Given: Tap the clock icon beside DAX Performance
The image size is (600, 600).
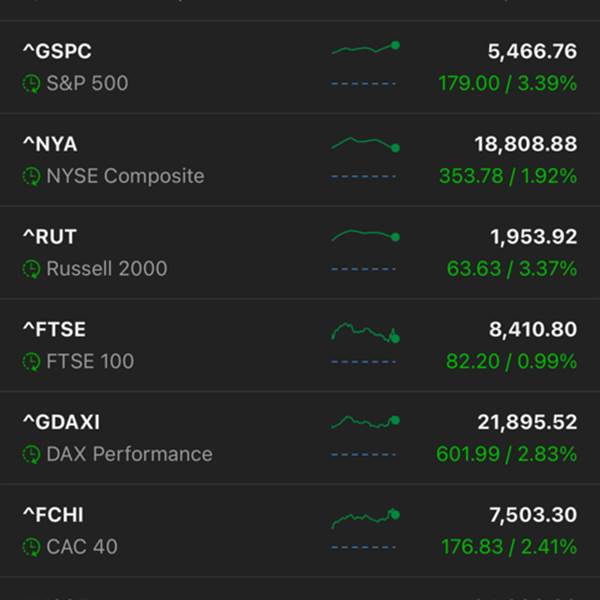Looking at the screenshot, I should click(31, 454).
